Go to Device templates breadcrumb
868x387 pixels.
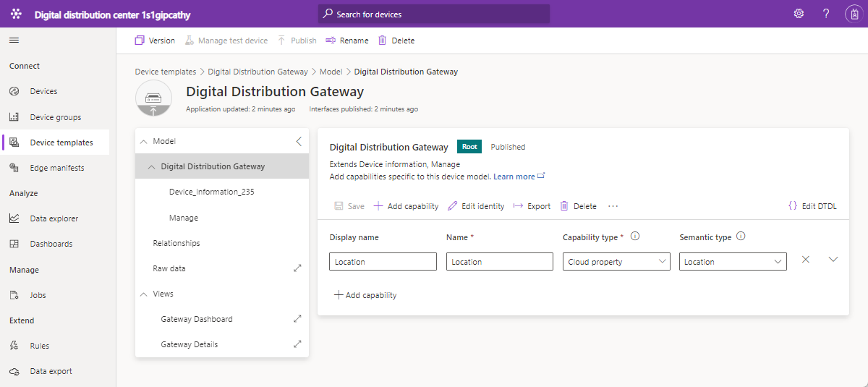tap(165, 72)
